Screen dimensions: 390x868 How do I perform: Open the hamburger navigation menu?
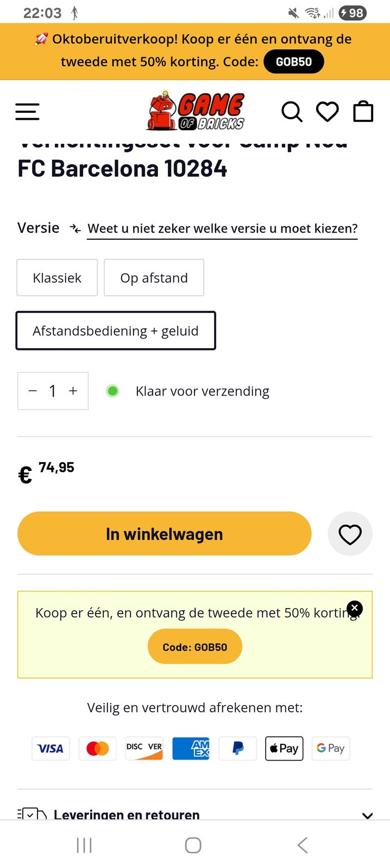[27, 112]
